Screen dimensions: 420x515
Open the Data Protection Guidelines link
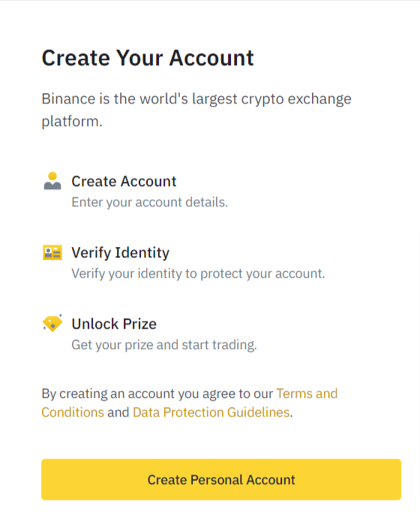[x=211, y=412]
